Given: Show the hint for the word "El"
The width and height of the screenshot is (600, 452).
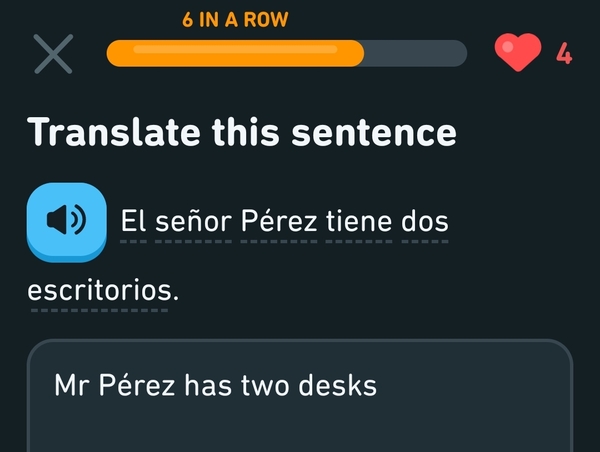Looking at the screenshot, I should tap(132, 221).
